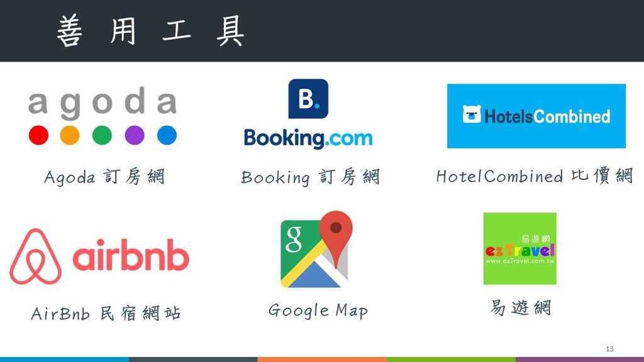644x362 pixels.
Task: Click the orange Agoda dot
Action: tap(70, 135)
